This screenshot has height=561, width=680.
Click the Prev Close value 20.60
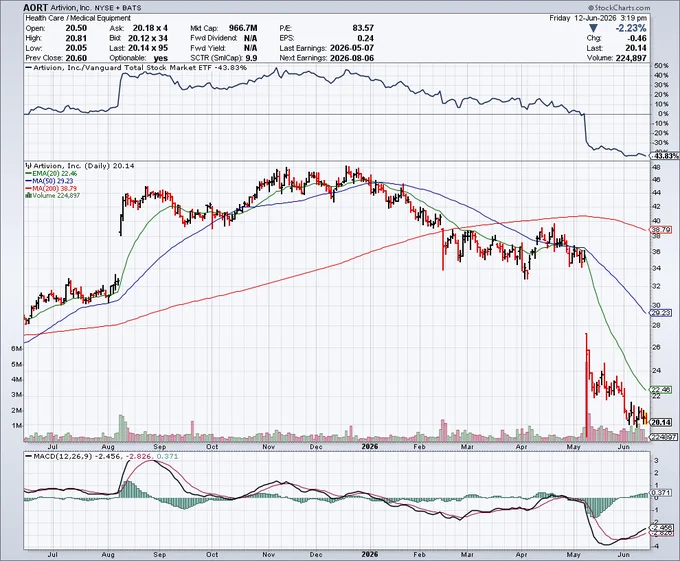pyautogui.click(x=76, y=58)
